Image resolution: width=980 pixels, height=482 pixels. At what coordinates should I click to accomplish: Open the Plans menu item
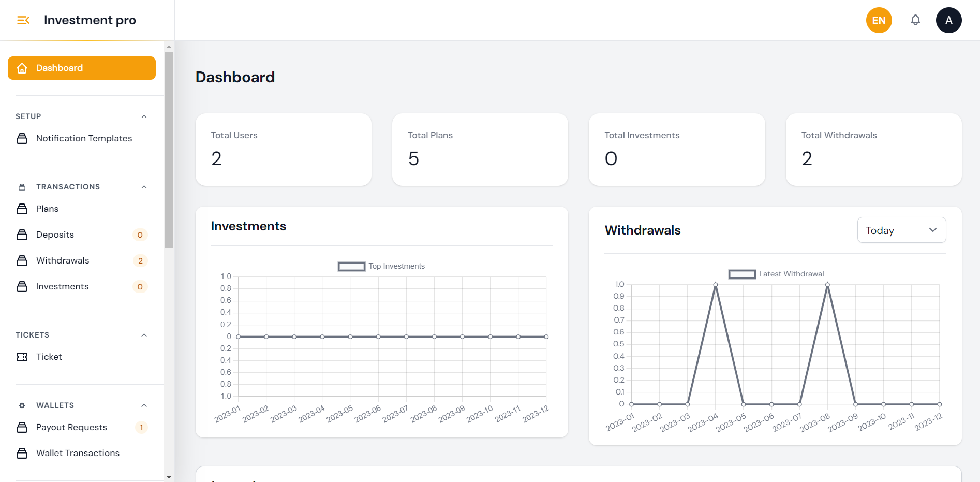coord(47,209)
